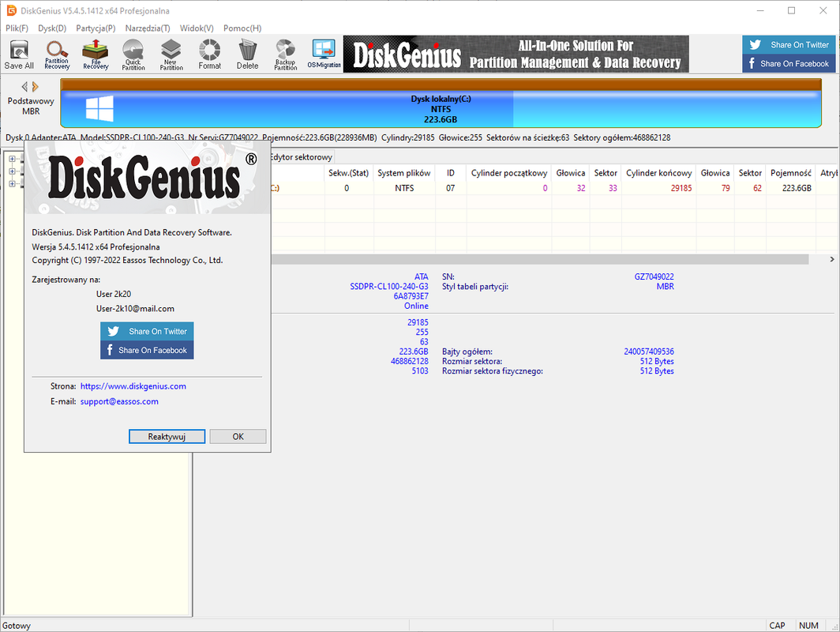This screenshot has width=840, height=632.
Task: Share On Twitter in the top banner
Action: (789, 45)
